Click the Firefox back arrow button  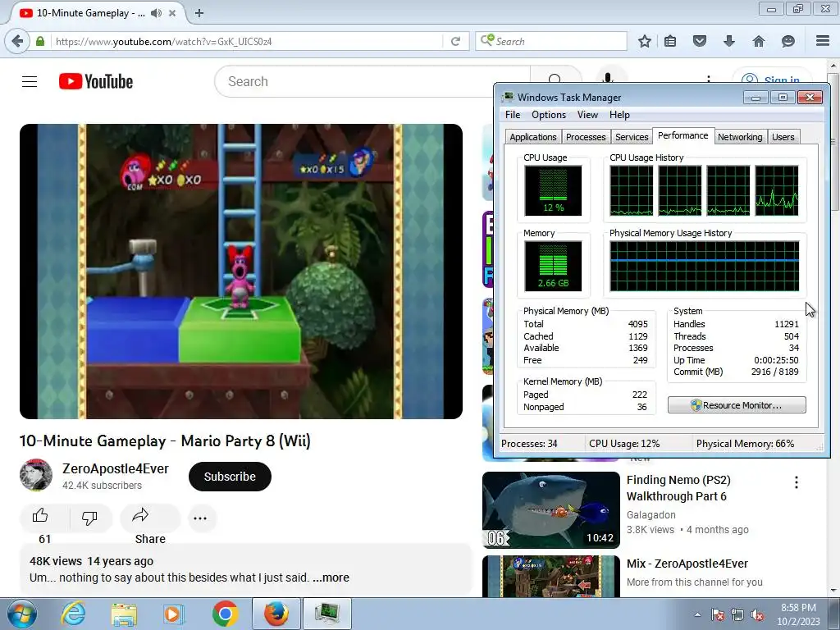point(18,41)
